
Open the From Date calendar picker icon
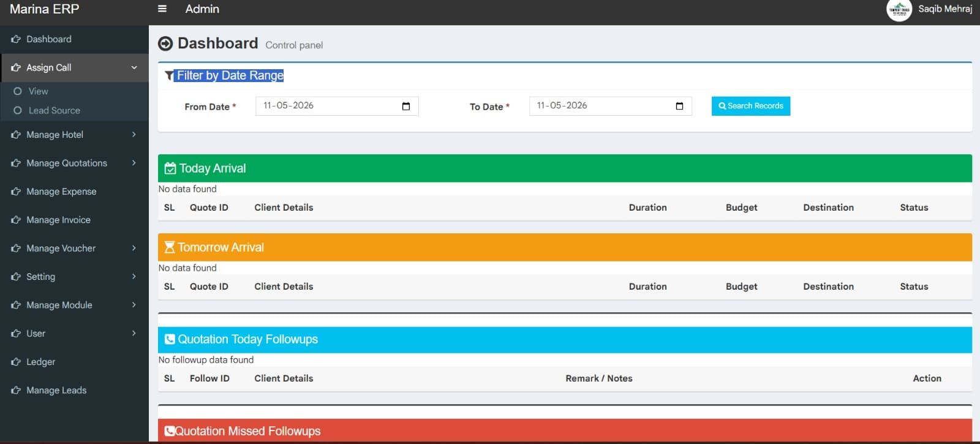tap(405, 106)
